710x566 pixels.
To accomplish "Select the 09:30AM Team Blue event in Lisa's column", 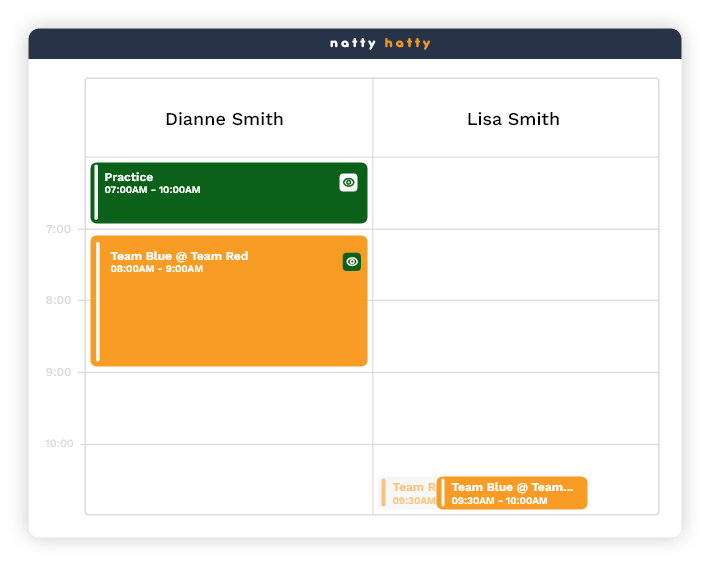I will [512, 493].
